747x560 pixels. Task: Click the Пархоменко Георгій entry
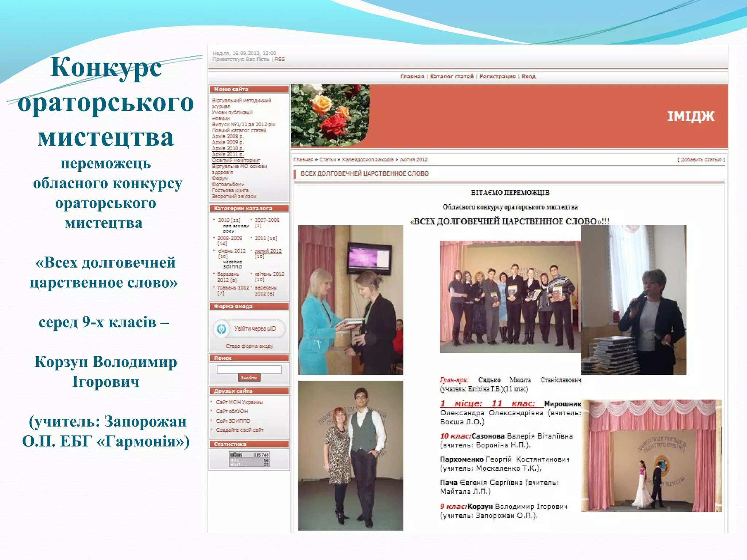[504, 464]
